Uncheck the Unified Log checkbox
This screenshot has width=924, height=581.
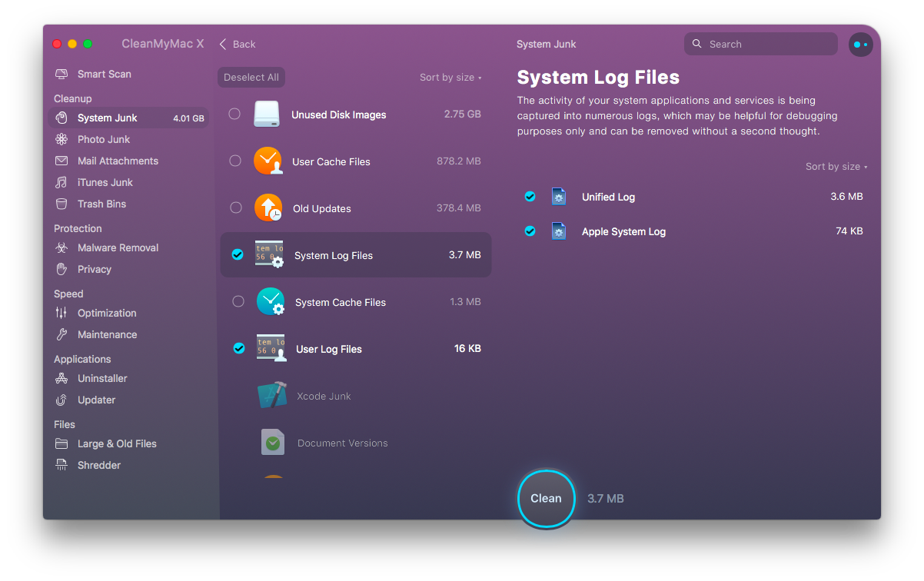[530, 197]
